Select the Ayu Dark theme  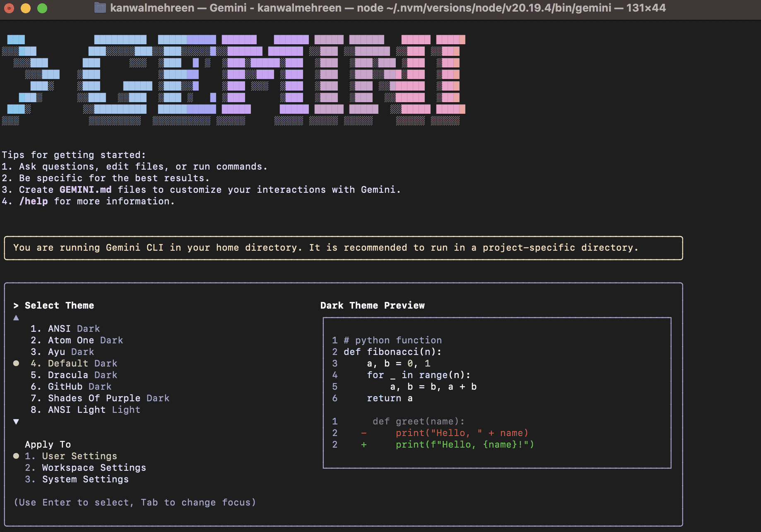[x=70, y=352]
